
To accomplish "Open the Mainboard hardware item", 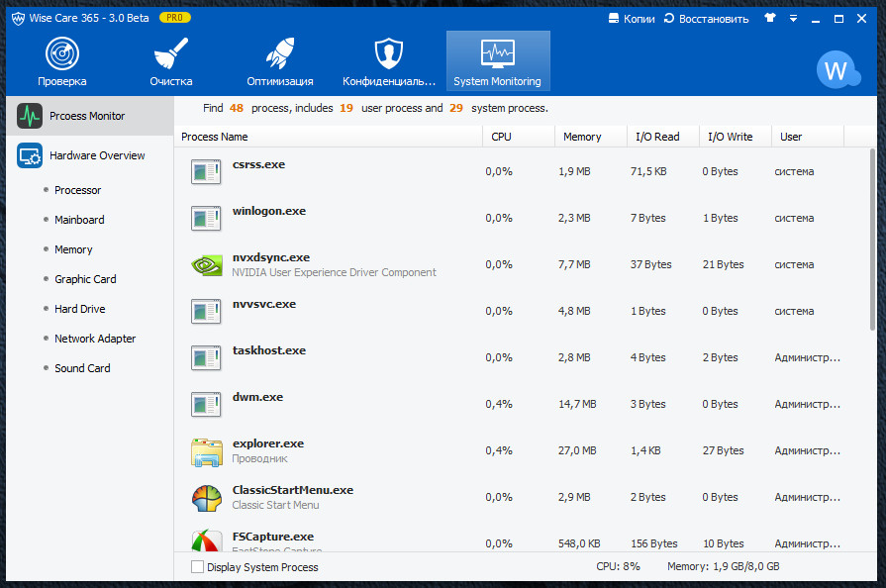I will click(79, 220).
